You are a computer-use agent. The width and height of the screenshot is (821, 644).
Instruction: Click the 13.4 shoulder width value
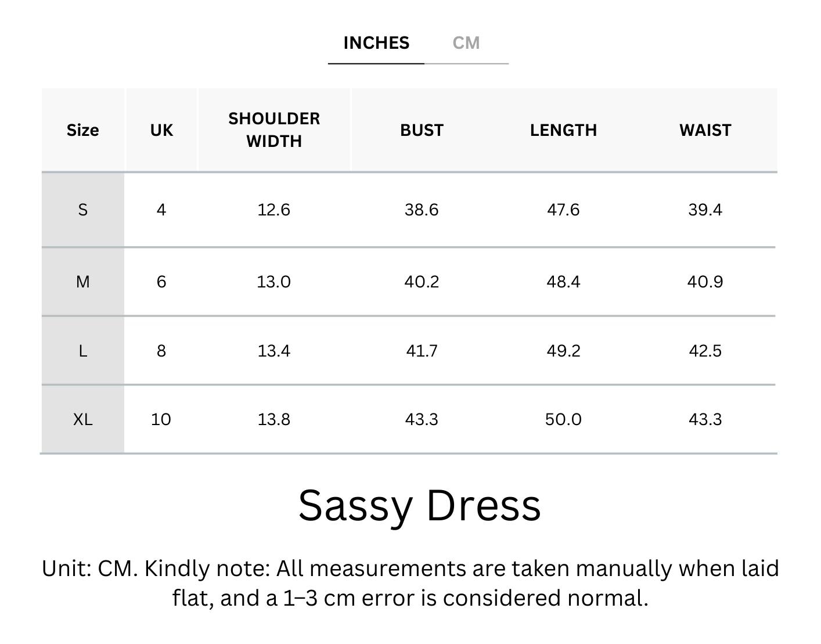pyautogui.click(x=274, y=351)
